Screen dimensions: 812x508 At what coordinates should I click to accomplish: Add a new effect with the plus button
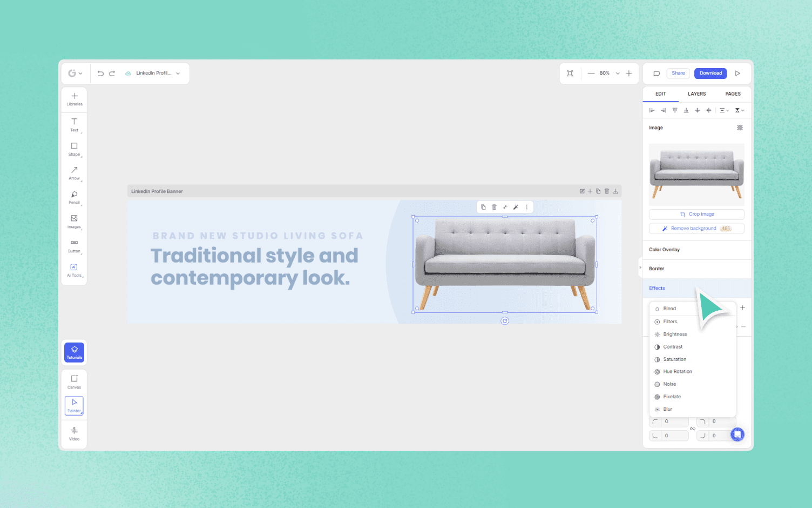(743, 308)
